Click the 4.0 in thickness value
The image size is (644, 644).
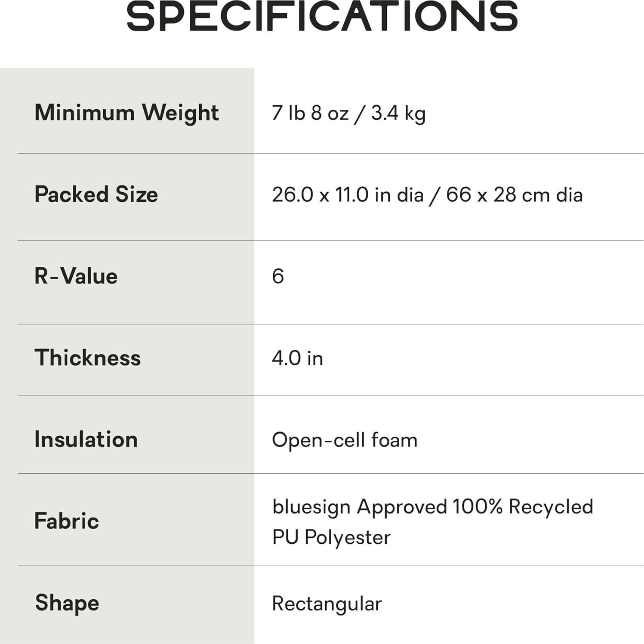297,358
